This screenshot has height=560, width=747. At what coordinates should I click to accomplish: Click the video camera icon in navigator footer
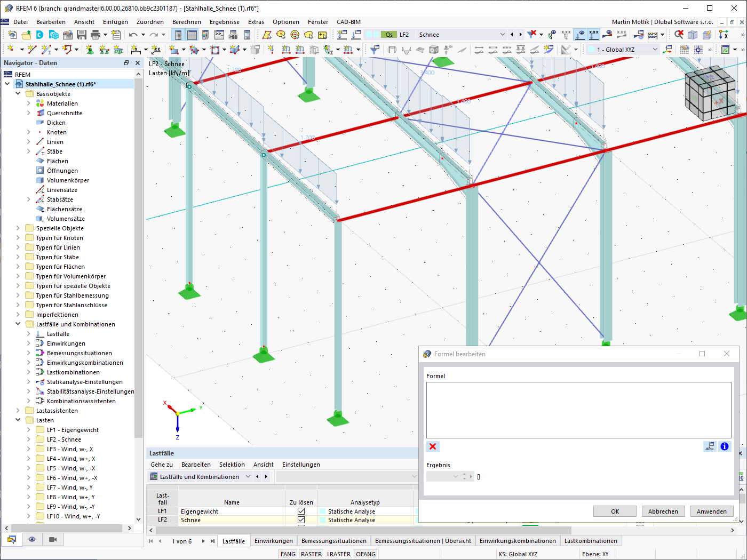pos(53,539)
